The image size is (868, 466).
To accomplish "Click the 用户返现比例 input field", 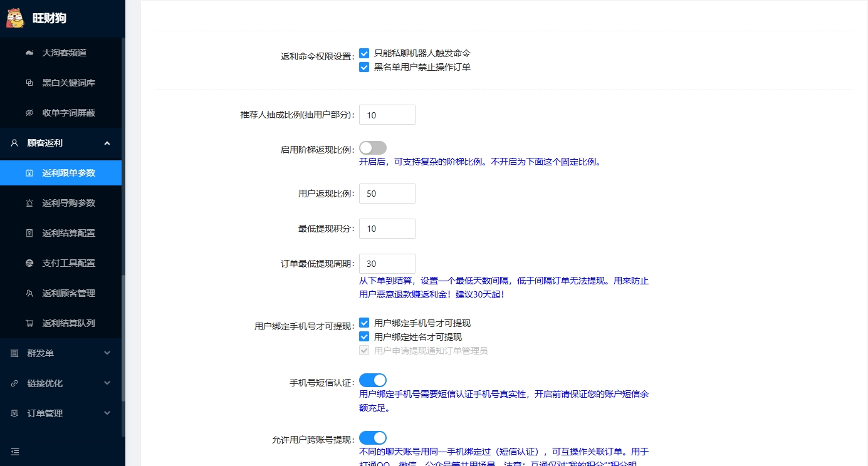I will click(387, 194).
